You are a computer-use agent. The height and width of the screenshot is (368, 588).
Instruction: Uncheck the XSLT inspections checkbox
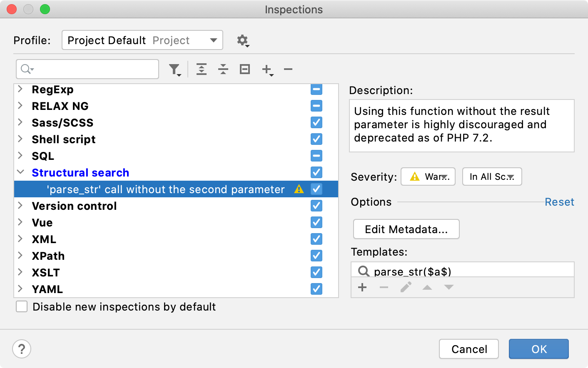click(316, 272)
